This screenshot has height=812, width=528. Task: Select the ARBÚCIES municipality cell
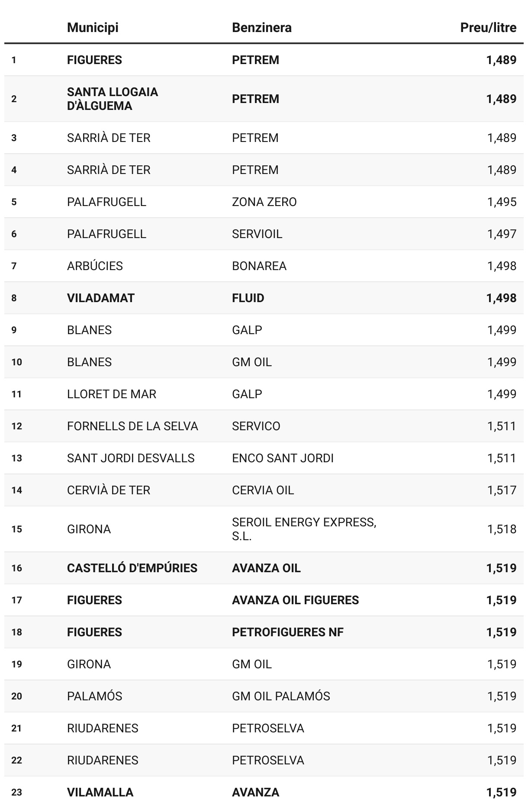coord(95,266)
